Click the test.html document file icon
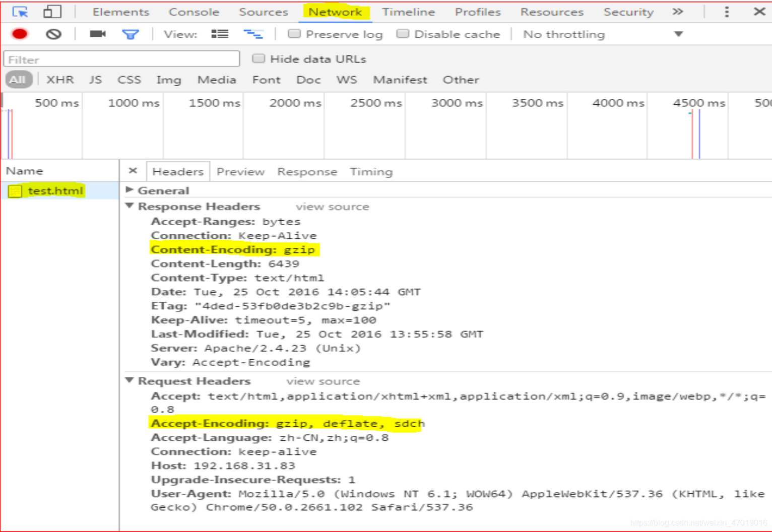 [x=15, y=191]
